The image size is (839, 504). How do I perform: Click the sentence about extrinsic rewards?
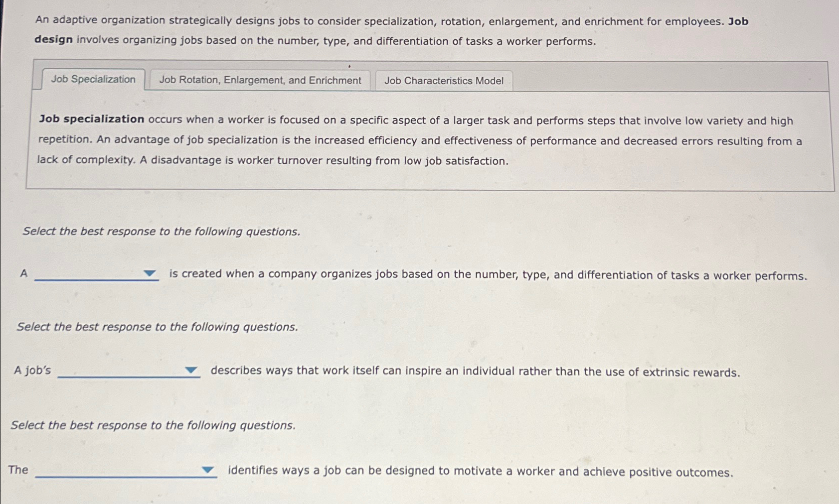[x=475, y=370]
